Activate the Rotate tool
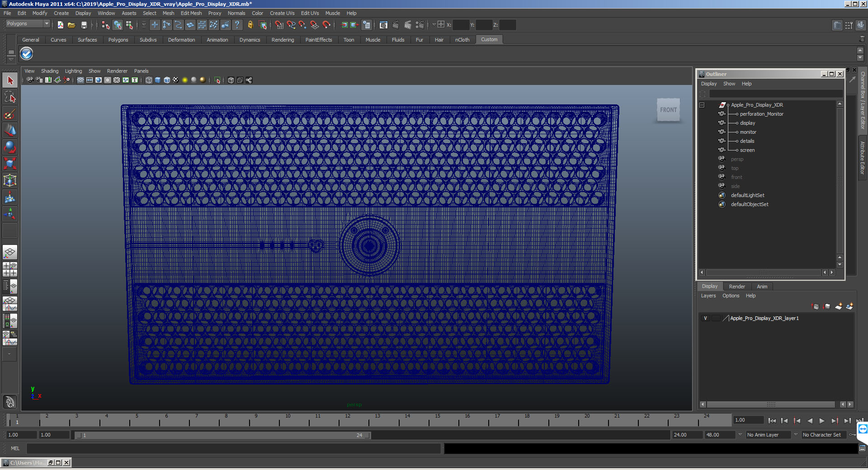This screenshot has height=470, width=868. coord(10,147)
